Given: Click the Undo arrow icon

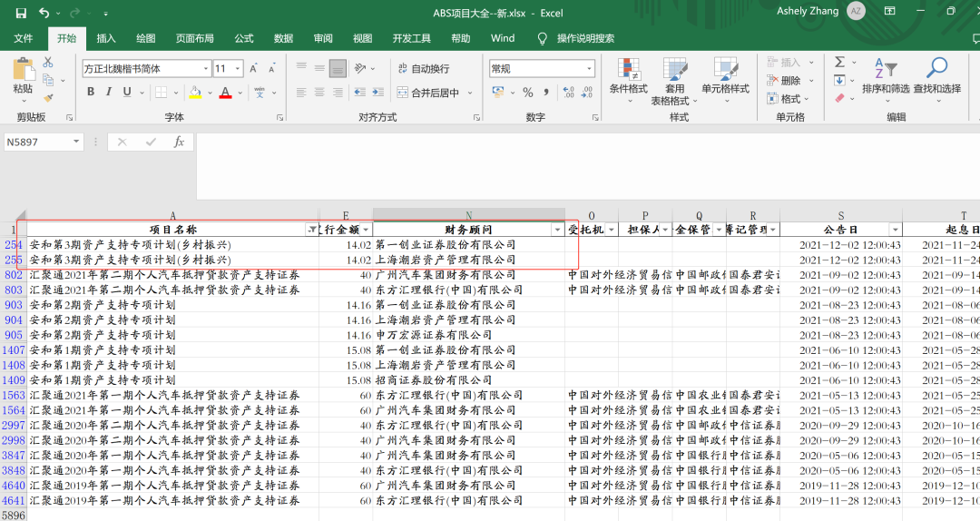Looking at the screenshot, I should click(x=44, y=13).
